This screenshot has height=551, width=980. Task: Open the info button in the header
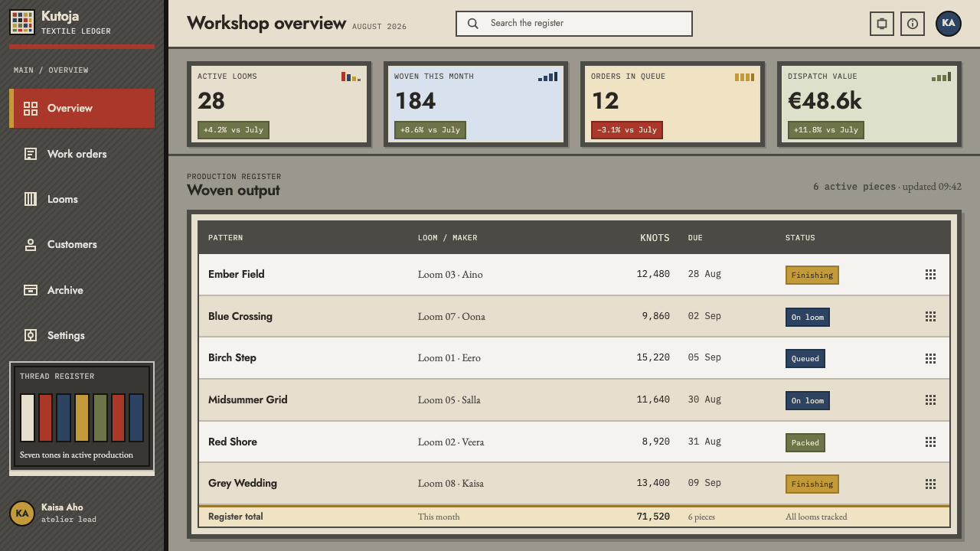click(x=913, y=24)
